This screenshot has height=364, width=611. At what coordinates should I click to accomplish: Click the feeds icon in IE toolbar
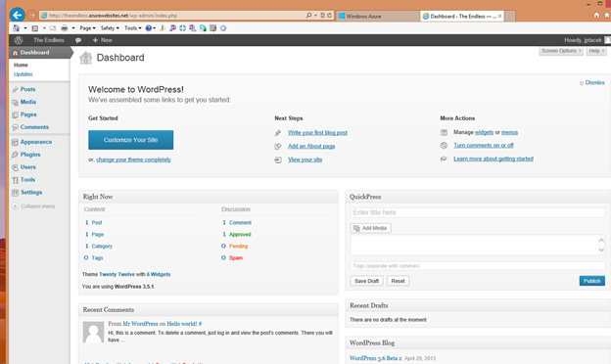click(34, 28)
